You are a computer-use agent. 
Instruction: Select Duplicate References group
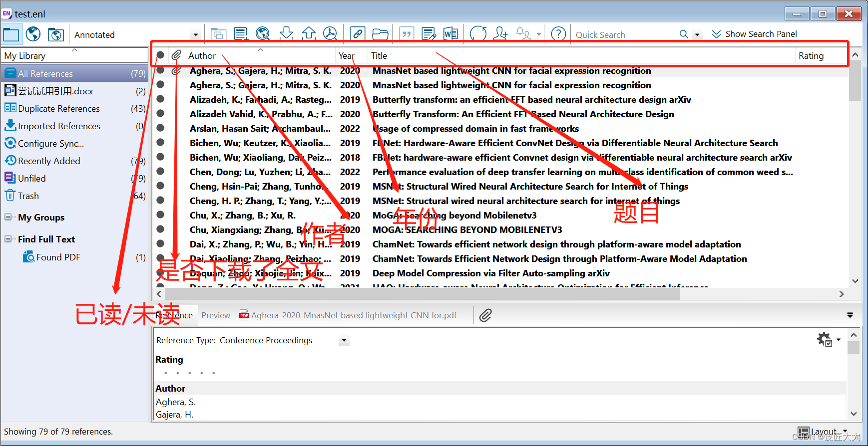(75, 108)
